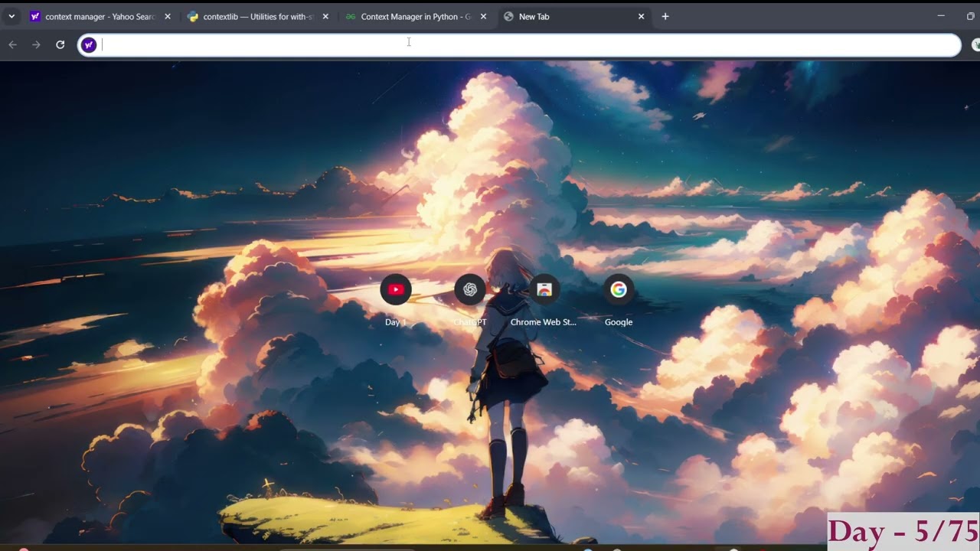The height and width of the screenshot is (551, 980).
Task: Minimize the browser window
Action: [x=941, y=16]
